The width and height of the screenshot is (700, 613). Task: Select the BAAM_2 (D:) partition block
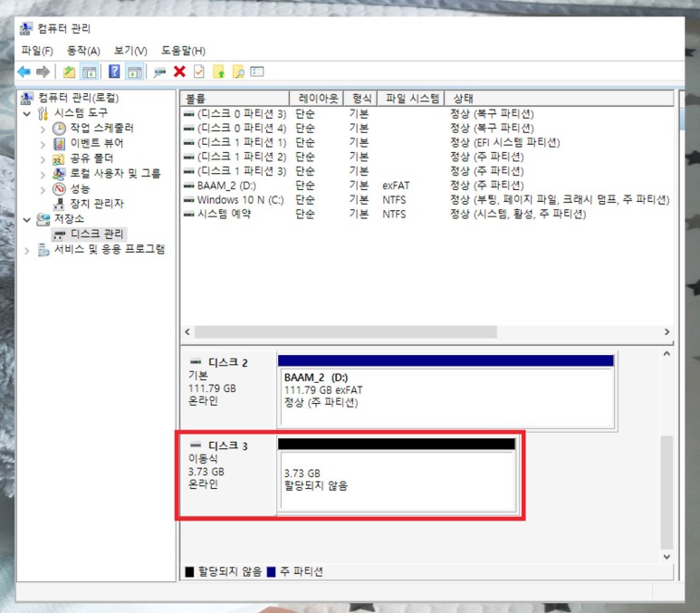(x=446, y=391)
